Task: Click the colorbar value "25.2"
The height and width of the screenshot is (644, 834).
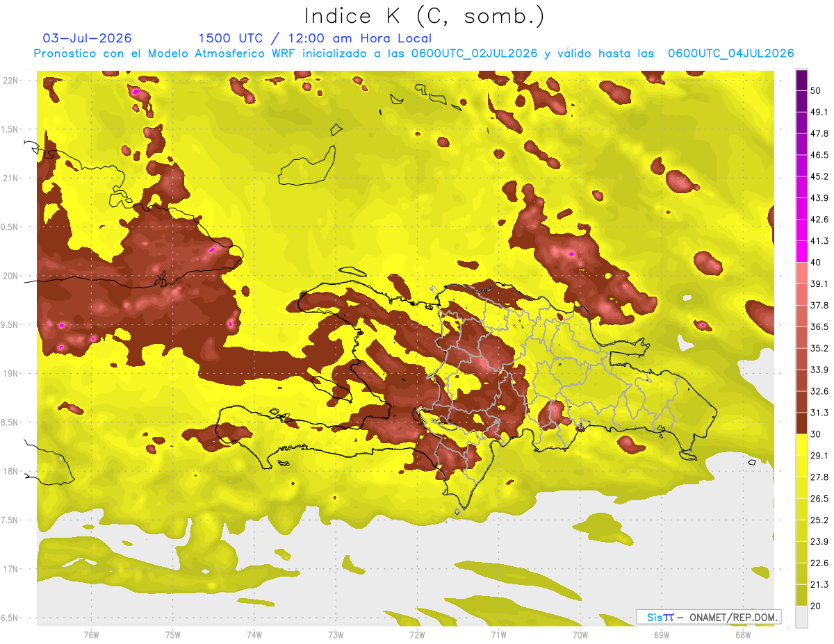Action: tap(819, 520)
